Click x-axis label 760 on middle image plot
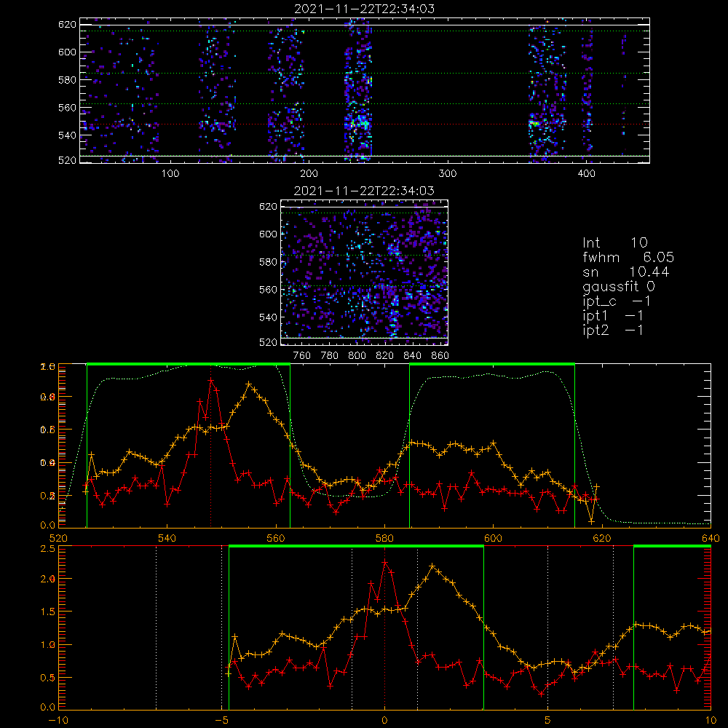The height and width of the screenshot is (728, 728). [302, 356]
